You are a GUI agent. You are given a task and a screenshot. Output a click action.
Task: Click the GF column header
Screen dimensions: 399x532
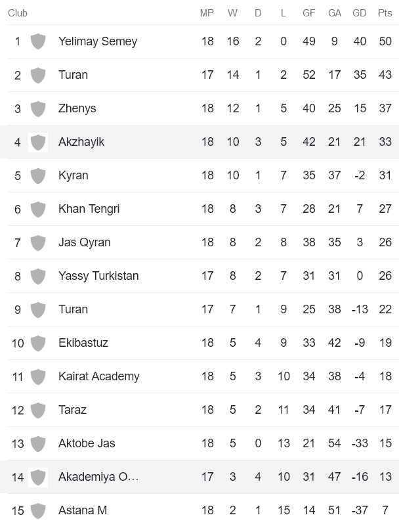pos(308,12)
